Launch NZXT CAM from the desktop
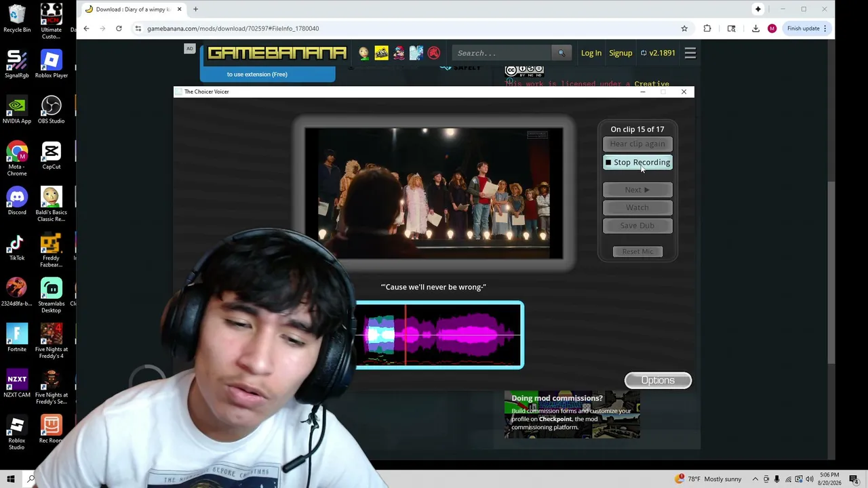Viewport: 868px width, 488px height. click(x=17, y=384)
